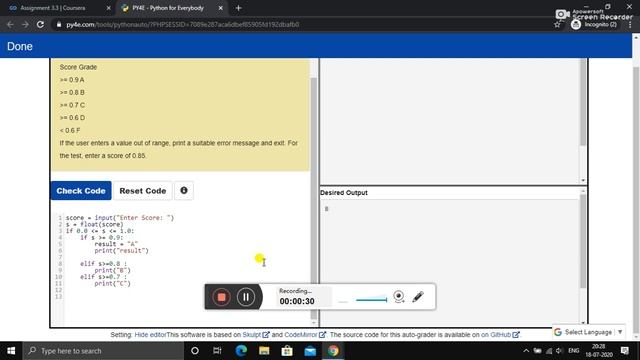Click the address bar URL
The image size is (640, 360).
pos(182,24)
